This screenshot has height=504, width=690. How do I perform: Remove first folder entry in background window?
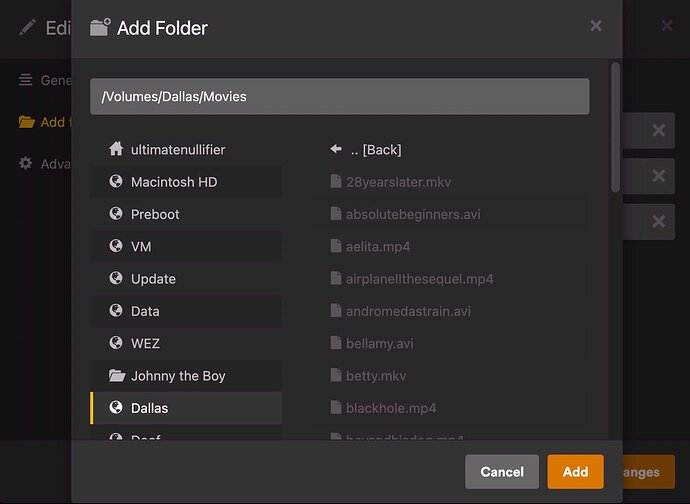point(658,130)
